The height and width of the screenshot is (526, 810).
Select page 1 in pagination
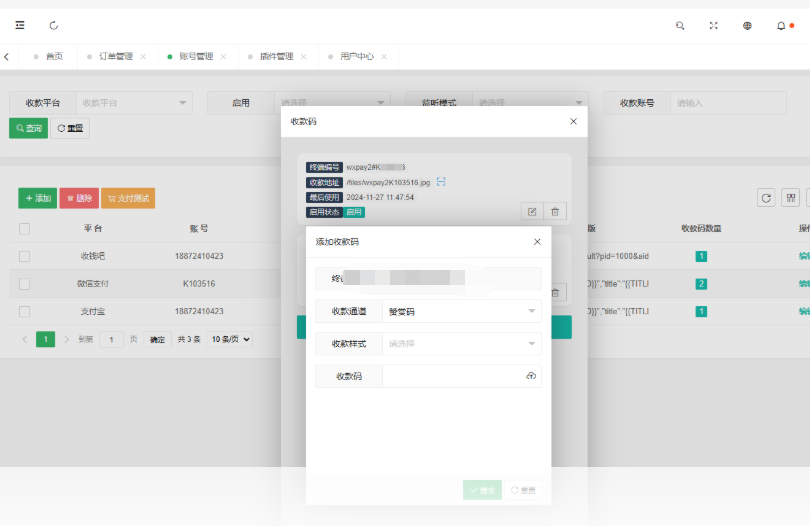click(45, 339)
